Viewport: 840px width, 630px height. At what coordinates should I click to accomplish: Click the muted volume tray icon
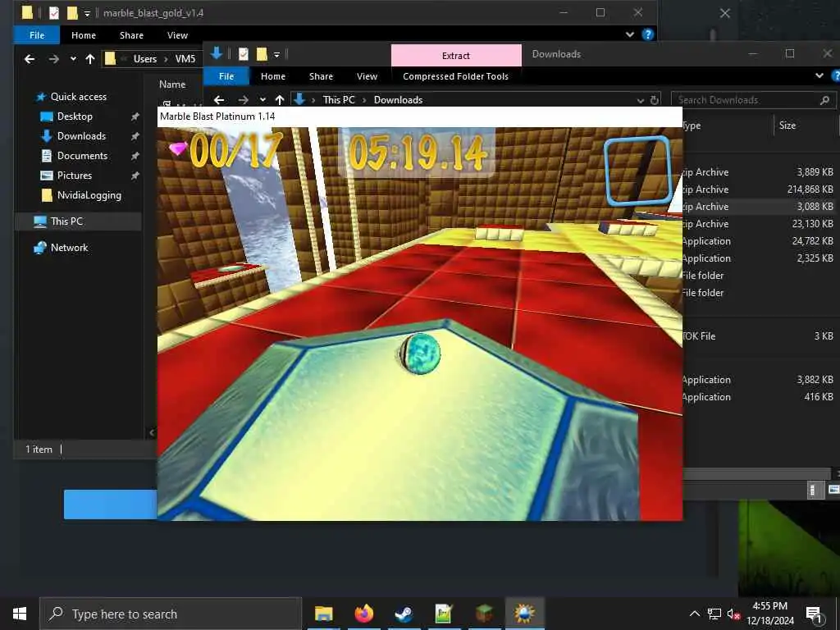click(x=733, y=614)
